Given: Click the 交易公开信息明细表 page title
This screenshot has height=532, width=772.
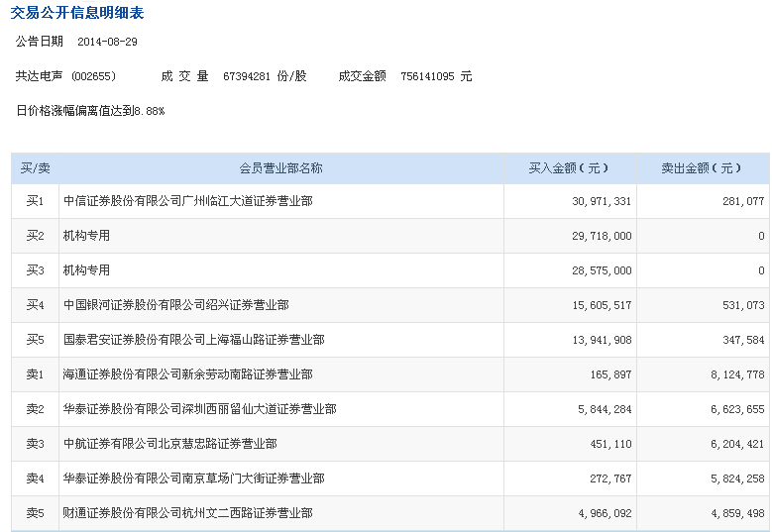Looking at the screenshot, I should [77, 12].
